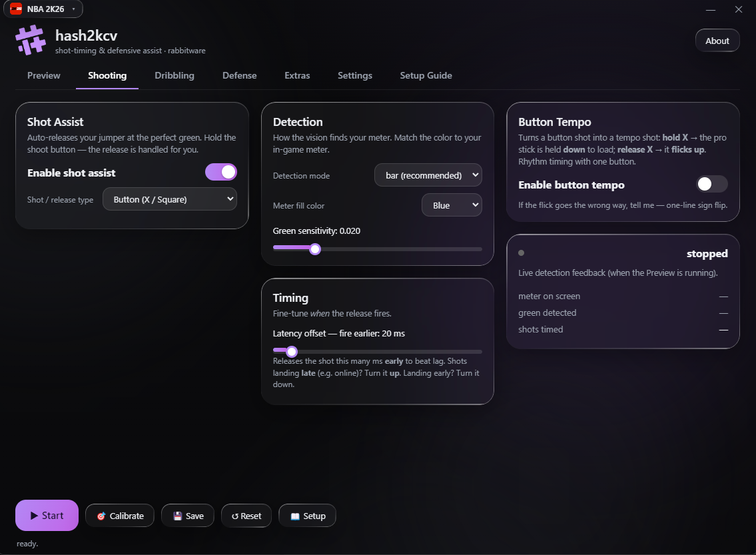Image resolution: width=756 pixels, height=555 pixels.
Task: Click the Calibrate button
Action: tap(120, 516)
